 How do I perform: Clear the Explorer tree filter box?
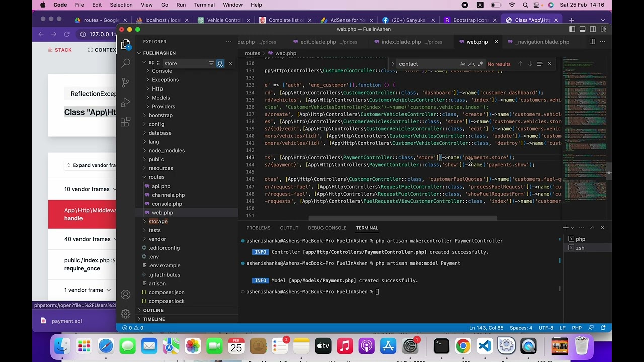230,63
